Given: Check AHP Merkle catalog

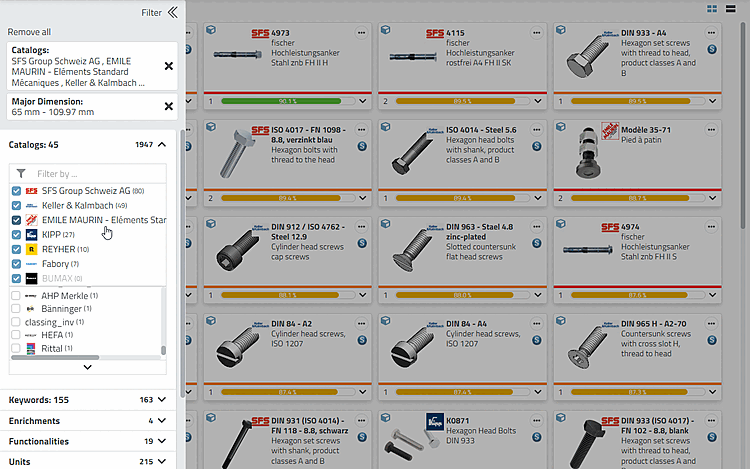Looking at the screenshot, I should 16,295.
